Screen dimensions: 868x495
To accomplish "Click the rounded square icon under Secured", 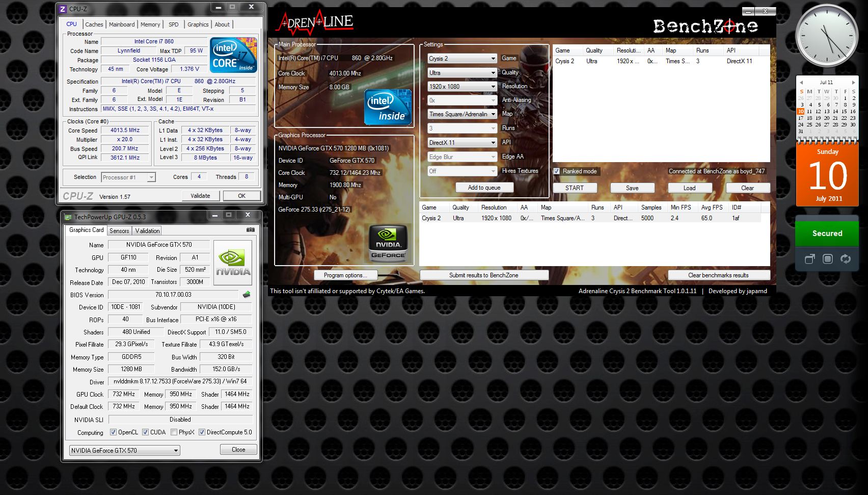I will tap(828, 259).
